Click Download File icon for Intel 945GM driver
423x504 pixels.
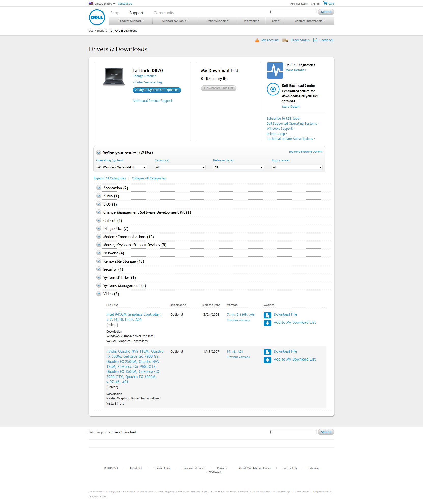(267, 315)
